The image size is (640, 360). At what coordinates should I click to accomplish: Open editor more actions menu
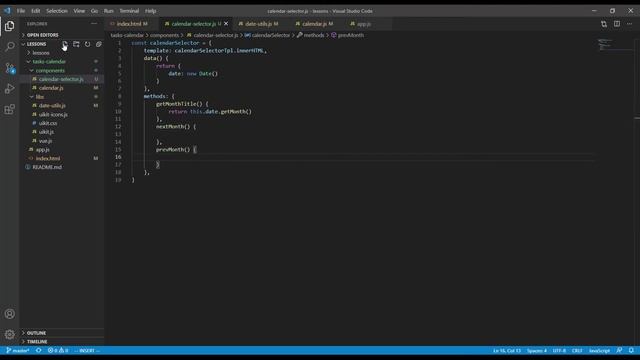coord(629,24)
